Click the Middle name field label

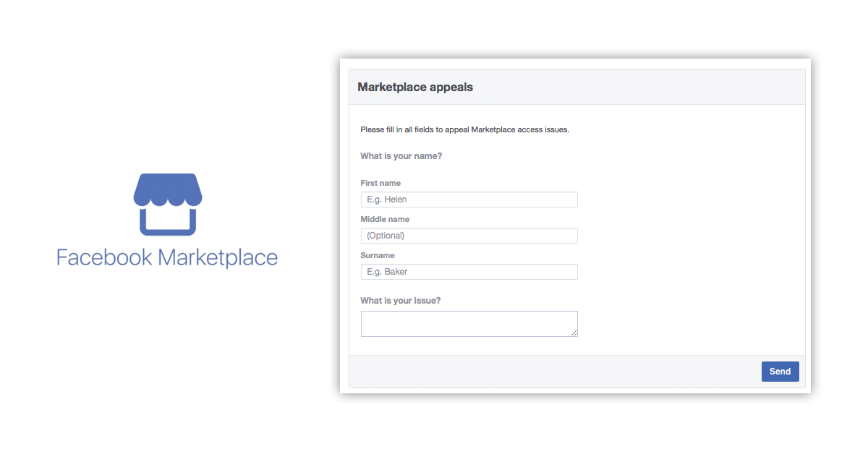384,219
